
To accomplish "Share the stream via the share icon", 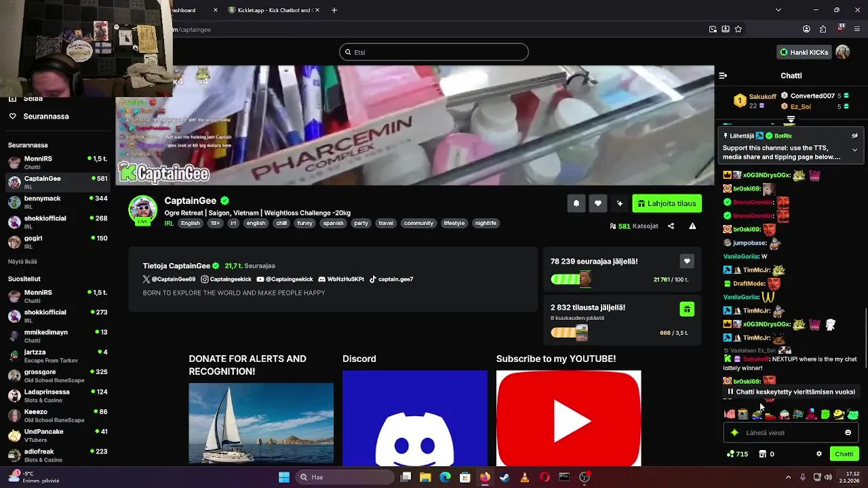I will click(x=671, y=226).
